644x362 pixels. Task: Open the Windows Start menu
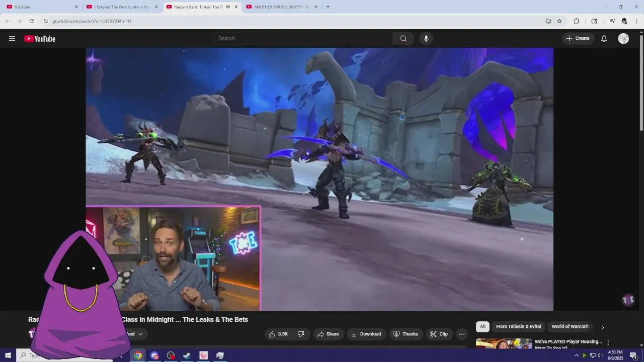[x=8, y=355]
